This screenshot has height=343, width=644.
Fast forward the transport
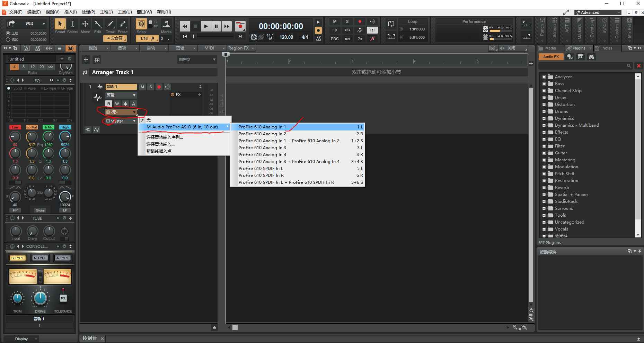click(x=227, y=26)
